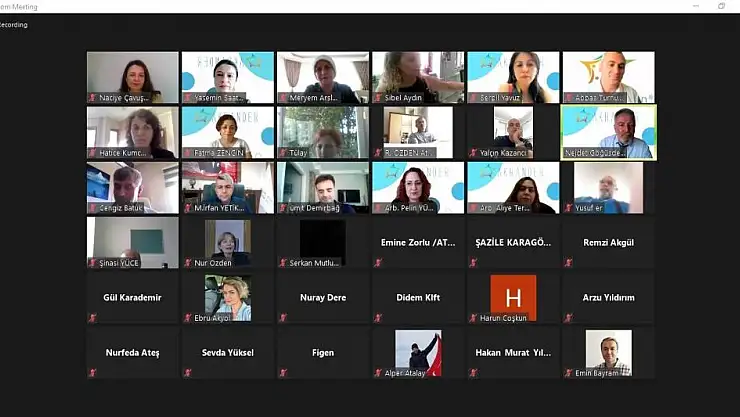Select Alper Atalay's flag photo tile
Image resolution: width=740 pixels, height=417 pixels.
(418, 350)
